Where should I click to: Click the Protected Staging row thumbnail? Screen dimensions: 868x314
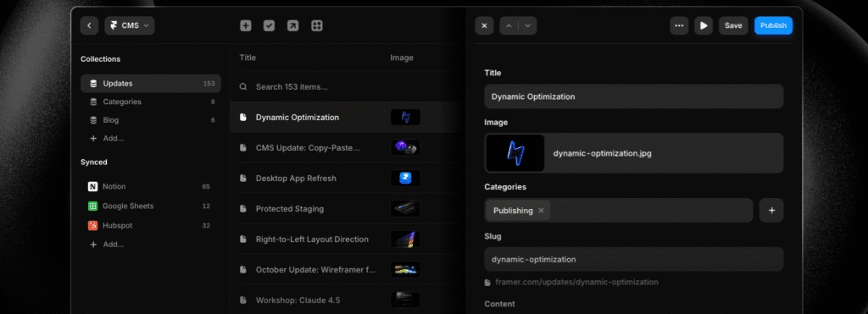(x=405, y=208)
